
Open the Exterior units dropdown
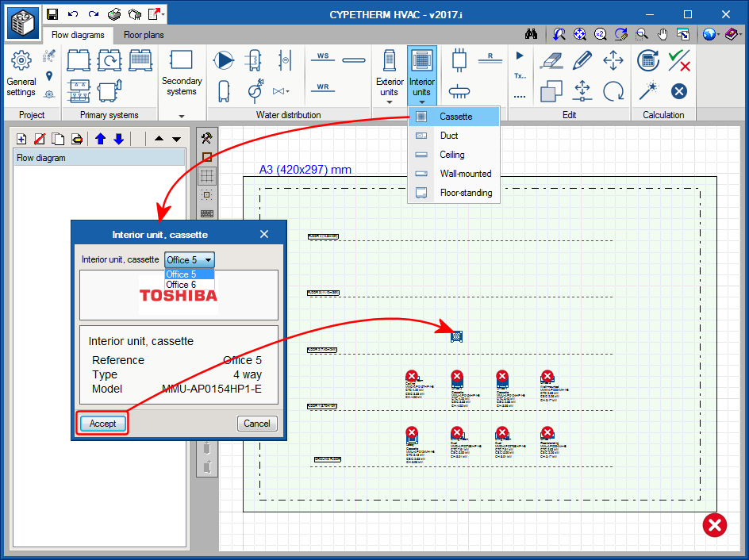point(390,76)
